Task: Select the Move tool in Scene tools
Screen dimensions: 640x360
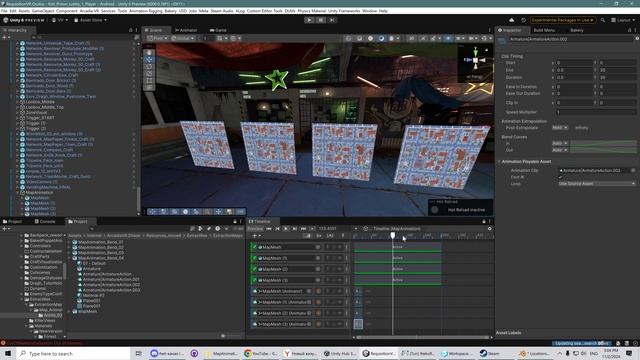Action: tap(149, 60)
